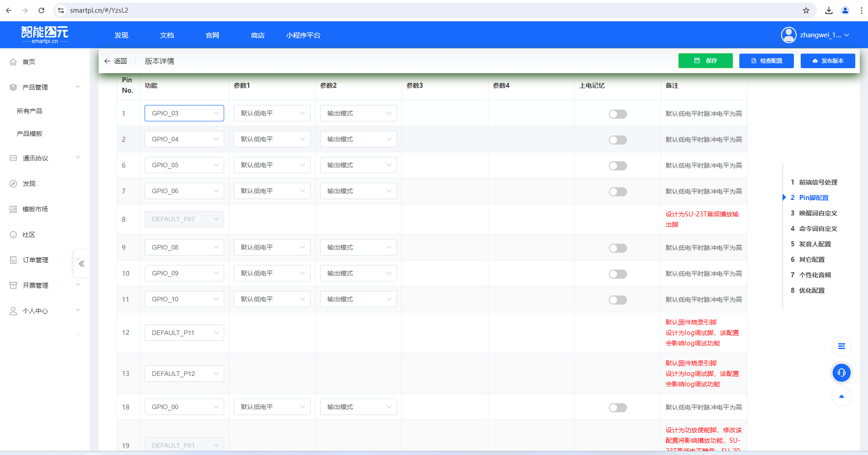
Task: Open the floating list menu icon
Action: coord(841,346)
